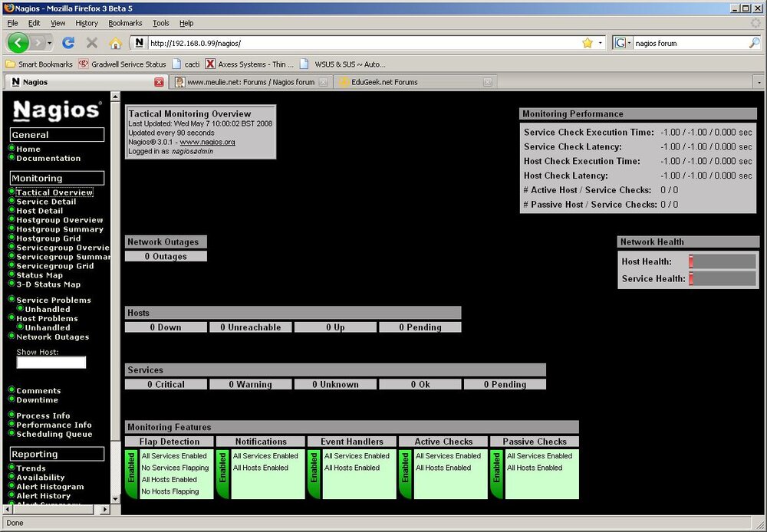Screen dimensions: 767x532
Task: Open the back/forward history dropdown arrow
Action: point(49,44)
